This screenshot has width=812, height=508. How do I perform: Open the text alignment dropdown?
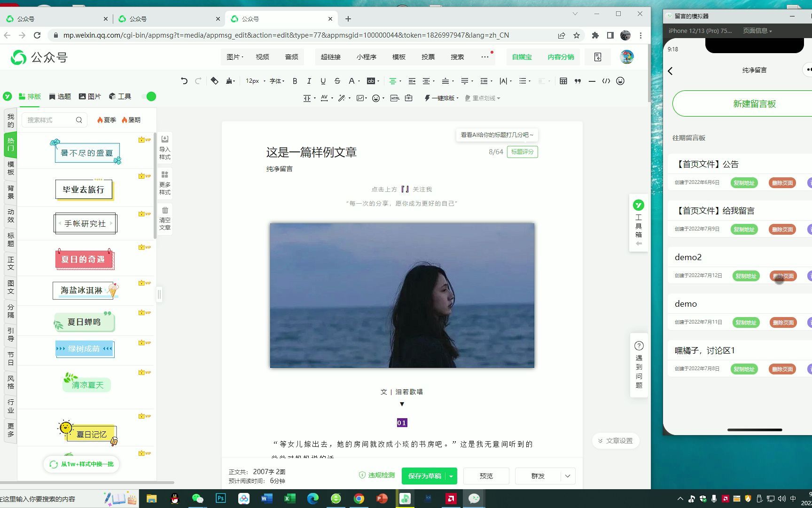(395, 81)
